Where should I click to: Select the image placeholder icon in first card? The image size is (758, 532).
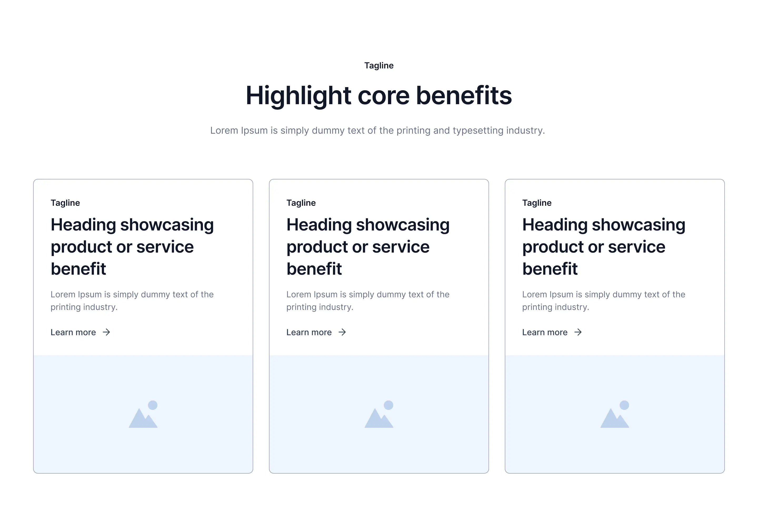click(143, 414)
